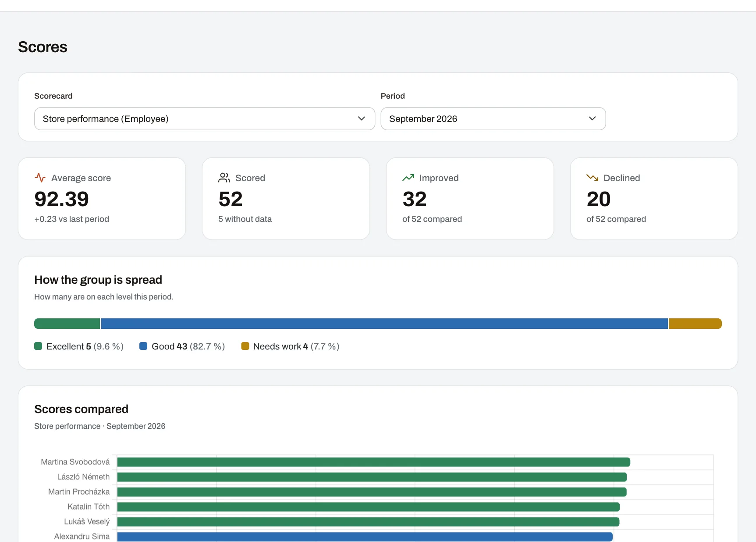Image resolution: width=756 pixels, height=542 pixels.
Task: Click the Declined trending-down arrow icon
Action: pyautogui.click(x=592, y=178)
